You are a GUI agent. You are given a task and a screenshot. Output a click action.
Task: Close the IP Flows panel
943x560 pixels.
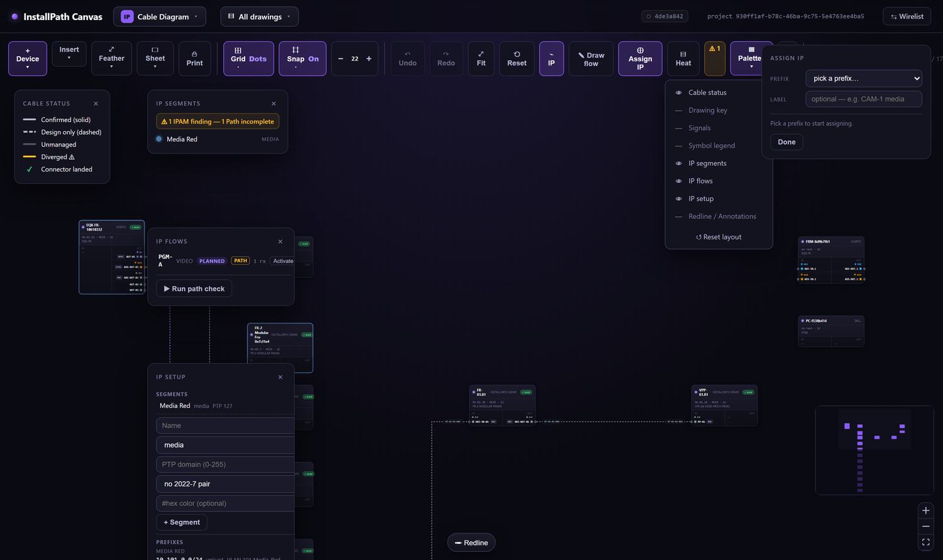280,241
